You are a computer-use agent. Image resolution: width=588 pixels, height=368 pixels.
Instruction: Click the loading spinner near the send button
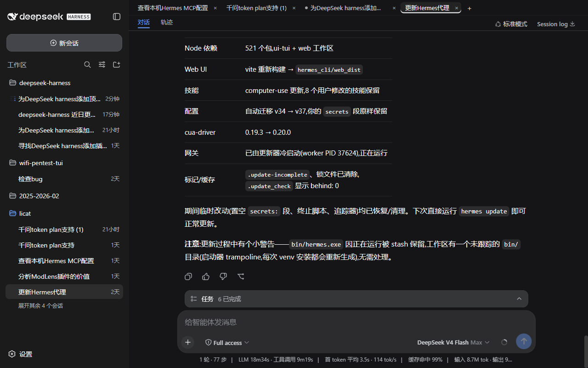click(504, 342)
